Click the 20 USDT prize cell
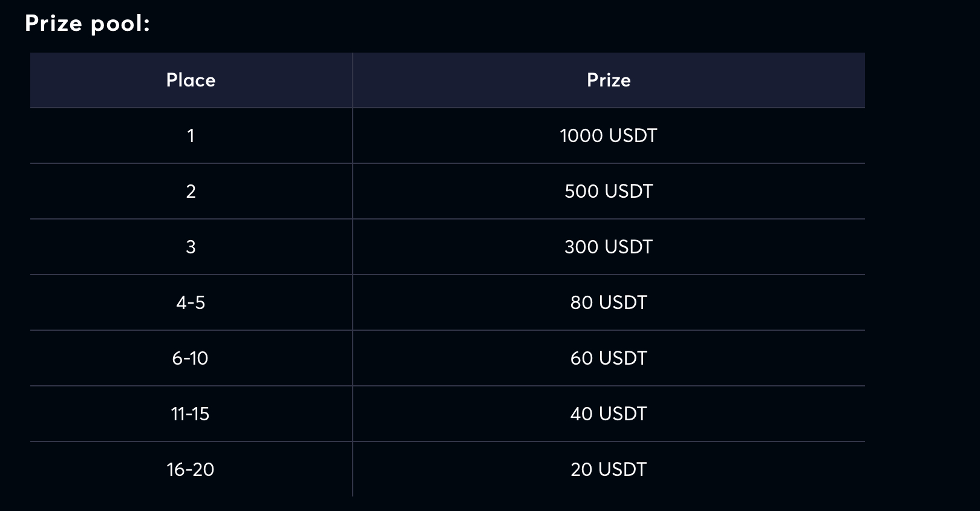The image size is (980, 511). coord(609,470)
